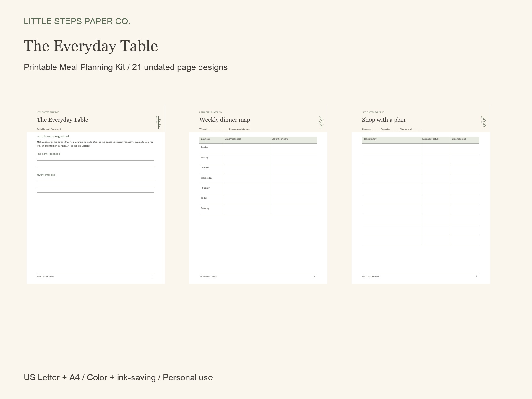Click the 'My first small step' label

(x=46, y=175)
